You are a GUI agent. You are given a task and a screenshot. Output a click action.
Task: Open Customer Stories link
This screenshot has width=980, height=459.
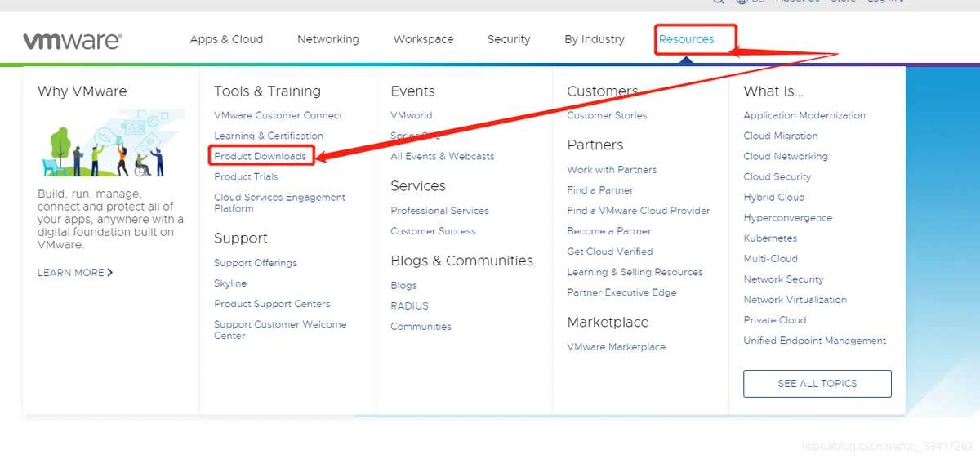(607, 115)
